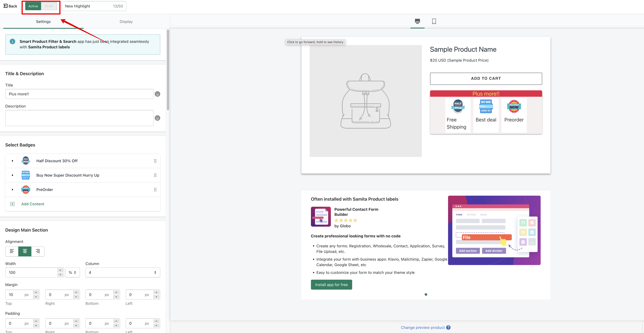Click Install app for free button
This screenshot has height=333, width=644.
pyautogui.click(x=331, y=285)
